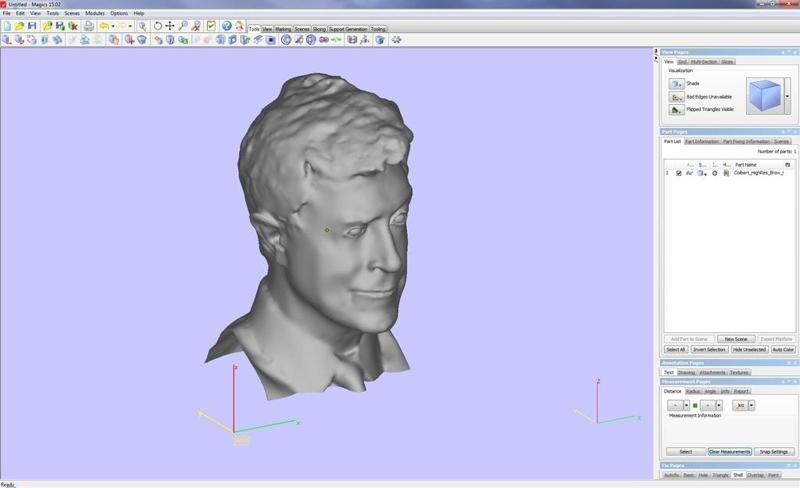
Task: Open the File menu
Action: pyautogui.click(x=7, y=13)
